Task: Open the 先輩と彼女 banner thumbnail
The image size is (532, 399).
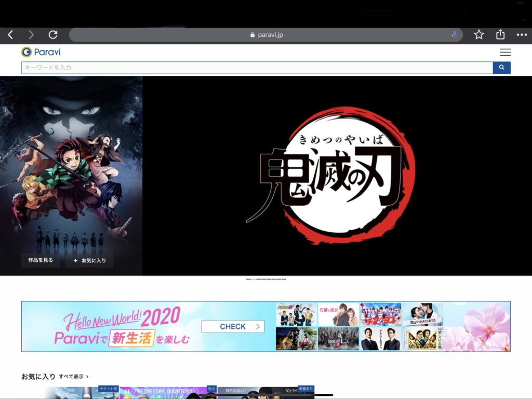Action: pyautogui.click(x=338, y=315)
